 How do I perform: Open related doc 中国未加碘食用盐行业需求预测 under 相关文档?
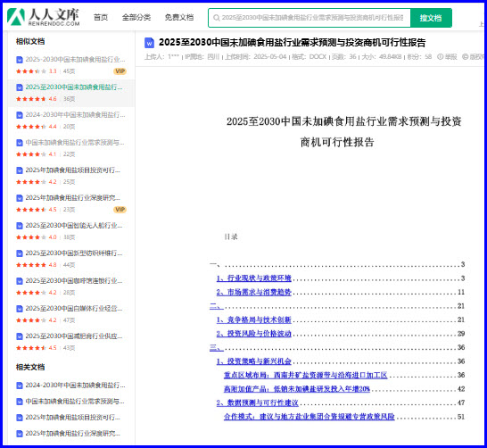(75, 402)
